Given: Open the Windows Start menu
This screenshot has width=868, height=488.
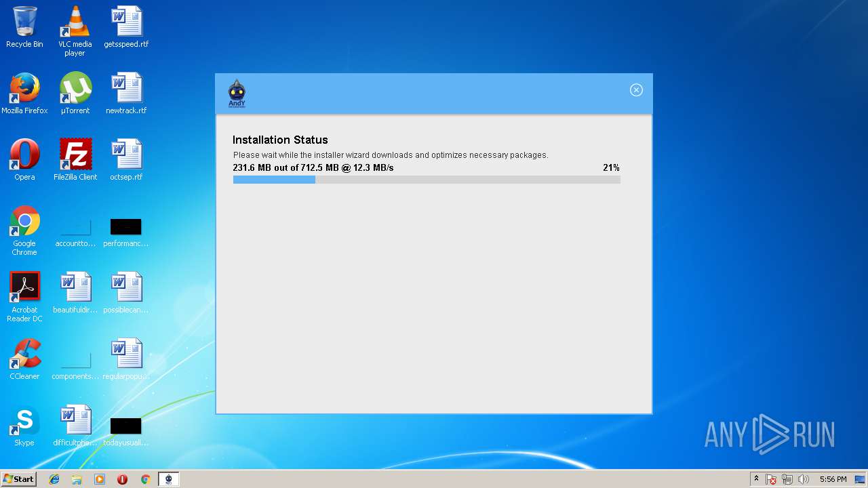Looking at the screenshot, I should pyautogui.click(x=19, y=479).
